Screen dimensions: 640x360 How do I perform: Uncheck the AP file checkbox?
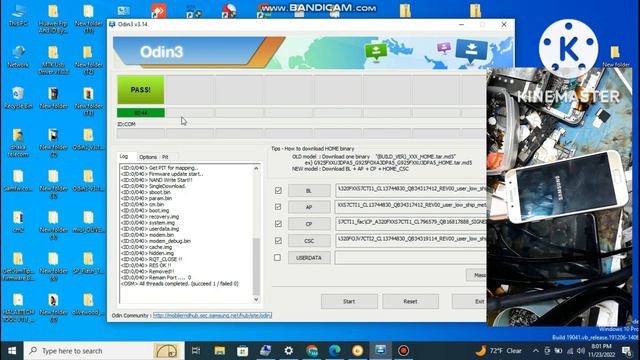click(x=278, y=207)
